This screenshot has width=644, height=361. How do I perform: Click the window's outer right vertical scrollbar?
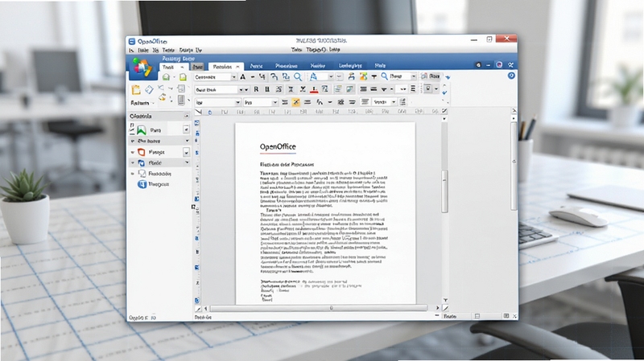tap(514, 166)
